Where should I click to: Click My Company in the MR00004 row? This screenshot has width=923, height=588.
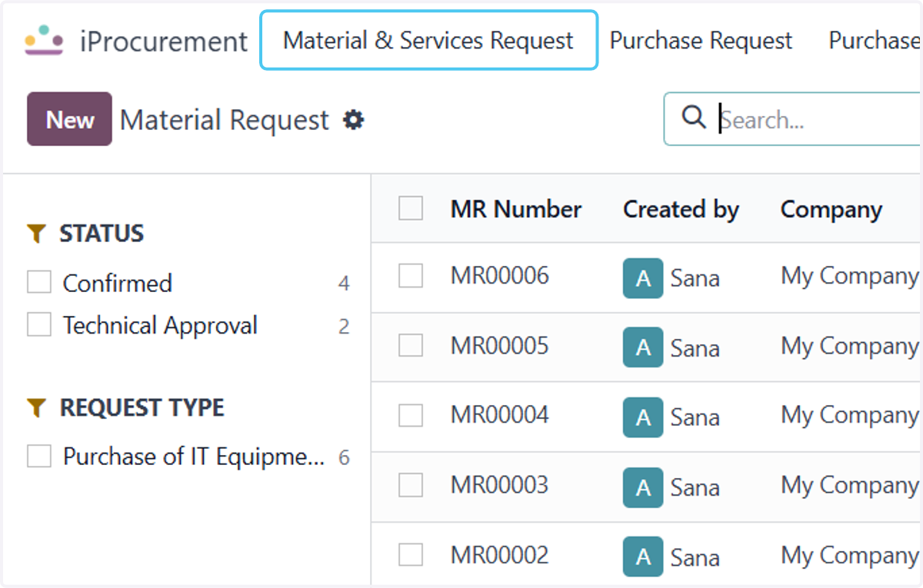850,416
